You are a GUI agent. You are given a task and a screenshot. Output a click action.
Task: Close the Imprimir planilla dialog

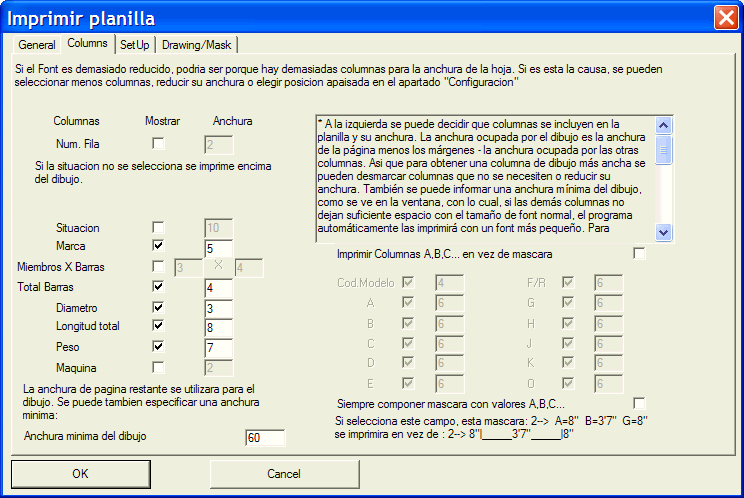tap(726, 18)
